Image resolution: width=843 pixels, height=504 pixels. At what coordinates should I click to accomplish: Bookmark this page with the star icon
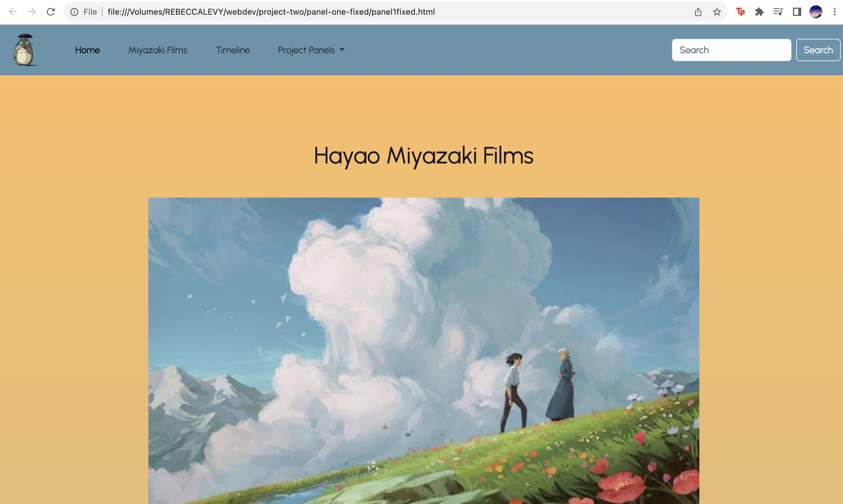click(717, 12)
